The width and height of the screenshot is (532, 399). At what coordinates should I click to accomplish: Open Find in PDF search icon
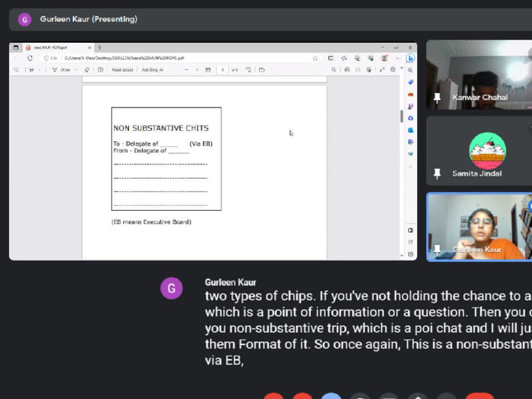(x=333, y=69)
